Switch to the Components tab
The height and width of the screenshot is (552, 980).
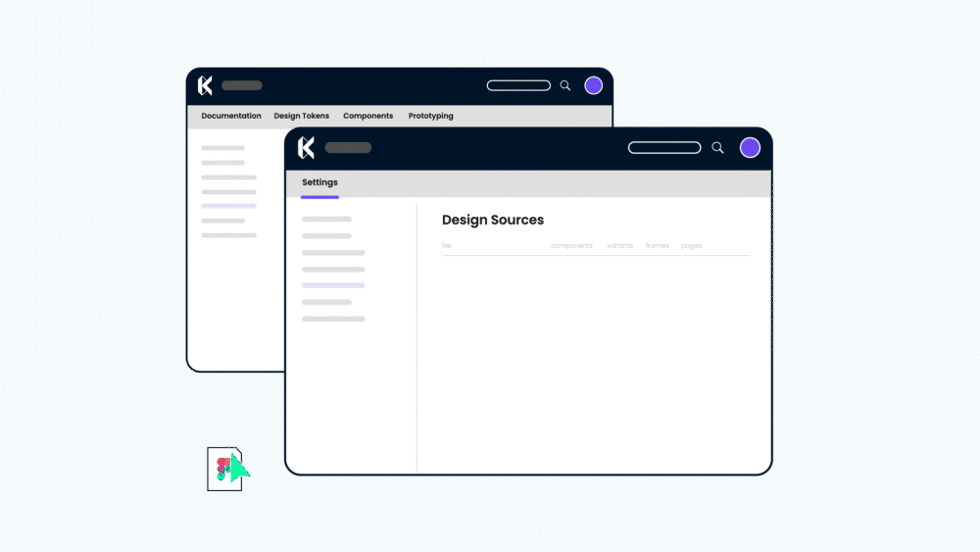367,116
